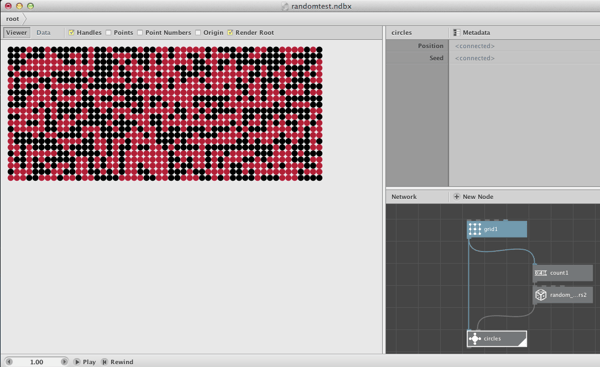
Task: Click the random numbers node's dice icon
Action: pyautogui.click(x=541, y=295)
